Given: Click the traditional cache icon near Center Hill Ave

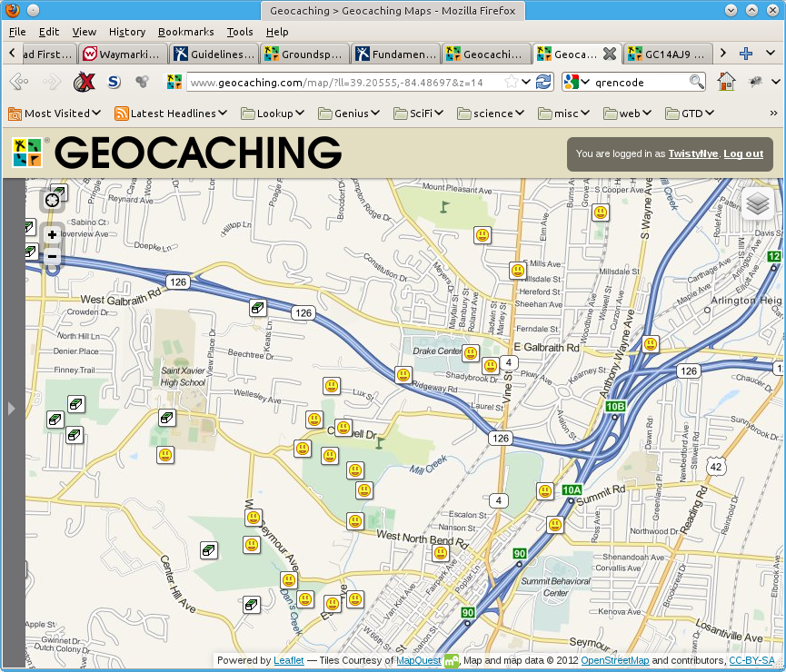Looking at the screenshot, I should click(x=208, y=550).
